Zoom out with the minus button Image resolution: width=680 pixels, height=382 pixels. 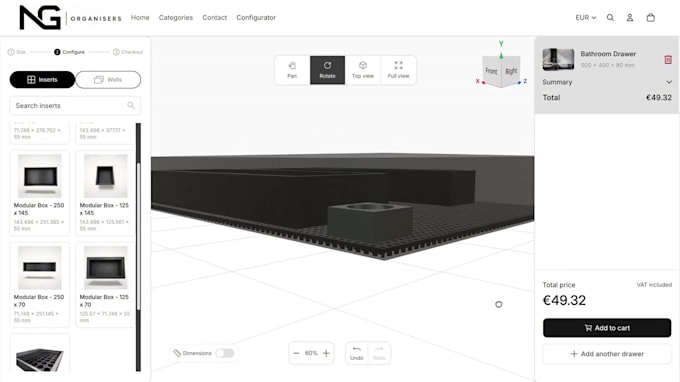point(296,353)
